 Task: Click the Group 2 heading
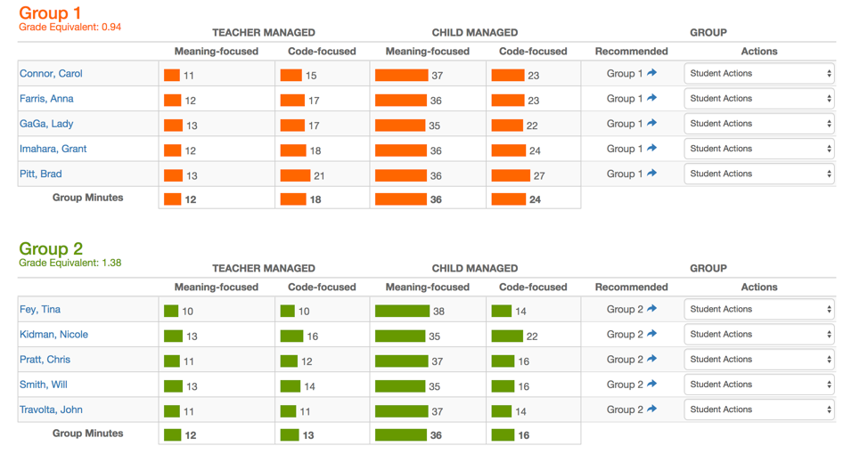[x=51, y=248]
